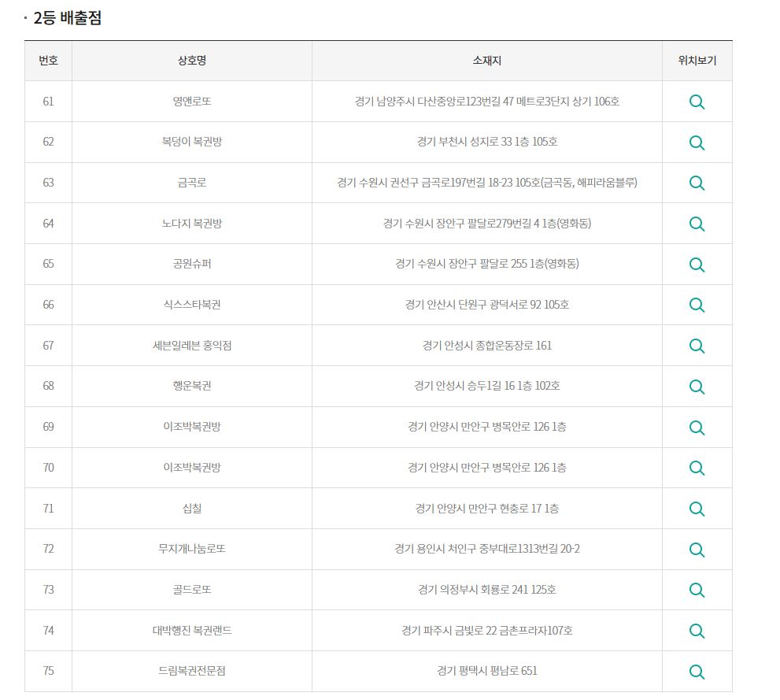780x700 pixels.
Task: Click row number 61
Action: (48, 102)
